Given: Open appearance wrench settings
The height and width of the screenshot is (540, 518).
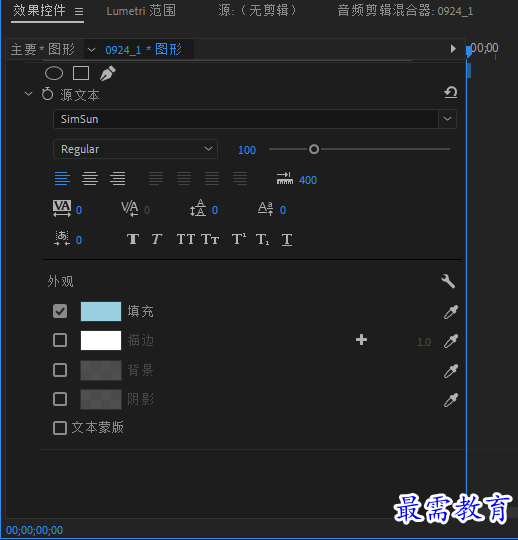Looking at the screenshot, I should [448, 281].
